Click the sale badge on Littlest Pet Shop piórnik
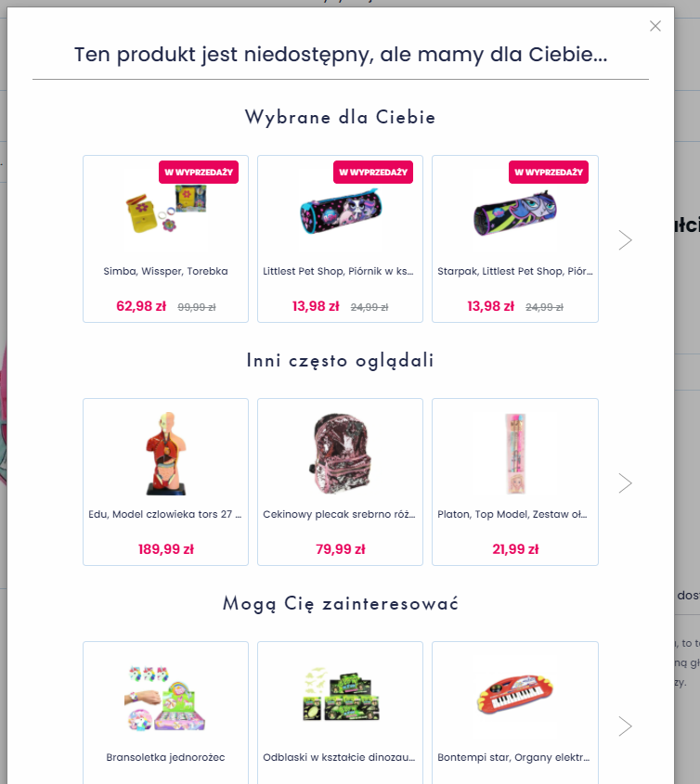 pyautogui.click(x=371, y=172)
